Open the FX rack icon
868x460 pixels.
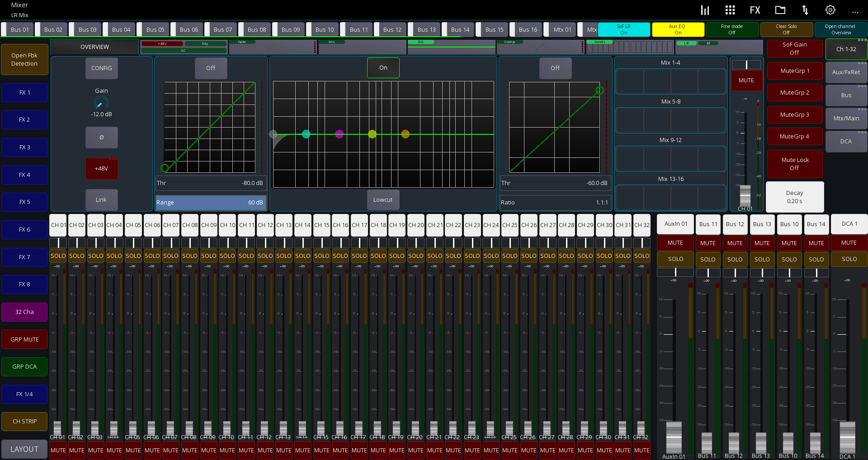[x=755, y=10]
